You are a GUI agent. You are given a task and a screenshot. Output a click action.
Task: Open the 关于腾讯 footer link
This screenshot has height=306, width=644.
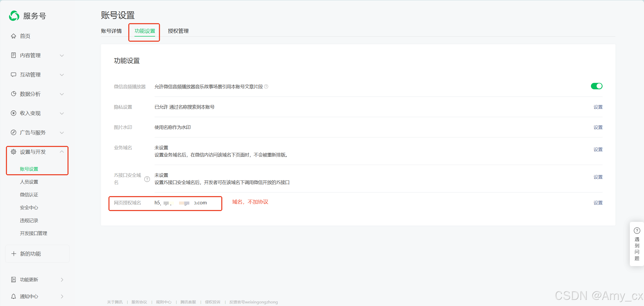(115, 302)
